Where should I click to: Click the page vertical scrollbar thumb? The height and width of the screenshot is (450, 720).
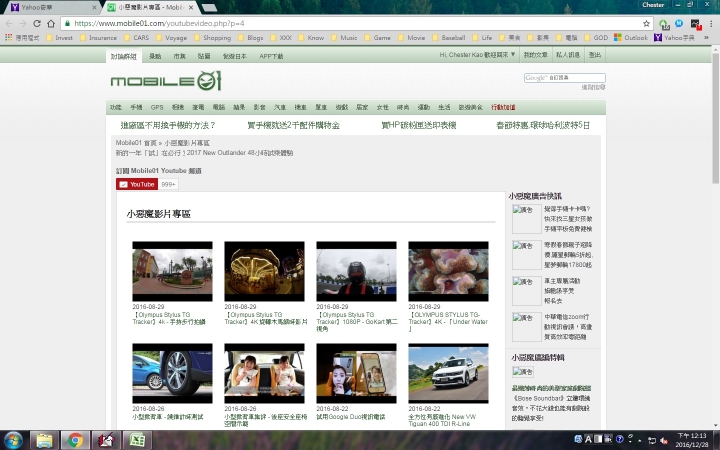coord(715,118)
